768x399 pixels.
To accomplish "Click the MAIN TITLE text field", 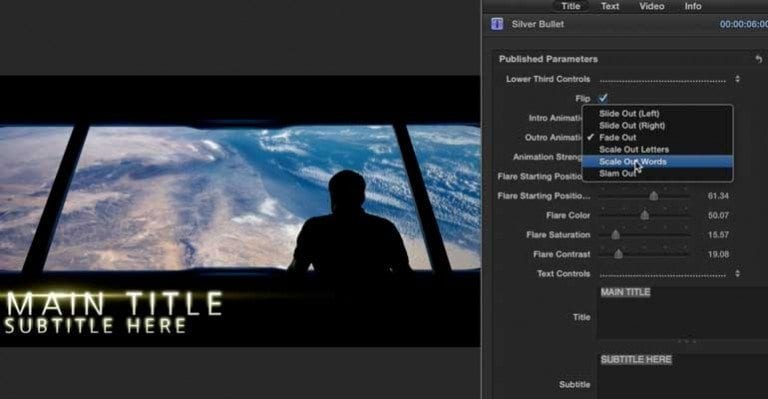I will pyautogui.click(x=682, y=312).
